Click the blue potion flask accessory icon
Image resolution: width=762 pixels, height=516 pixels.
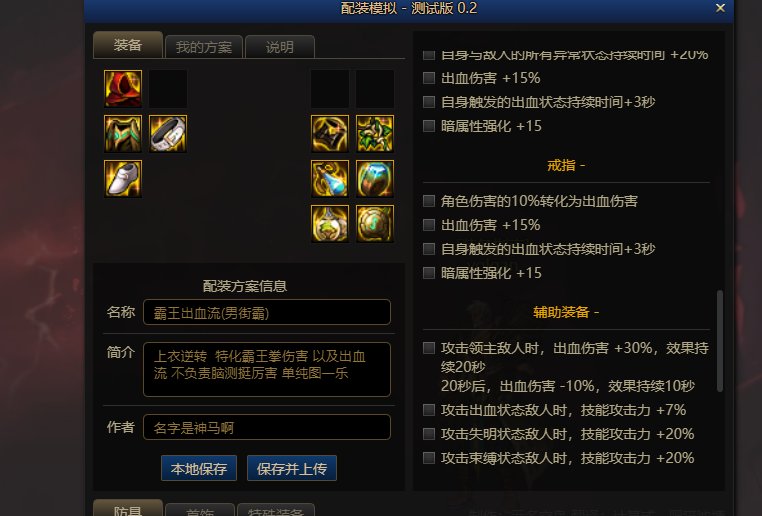[330, 179]
